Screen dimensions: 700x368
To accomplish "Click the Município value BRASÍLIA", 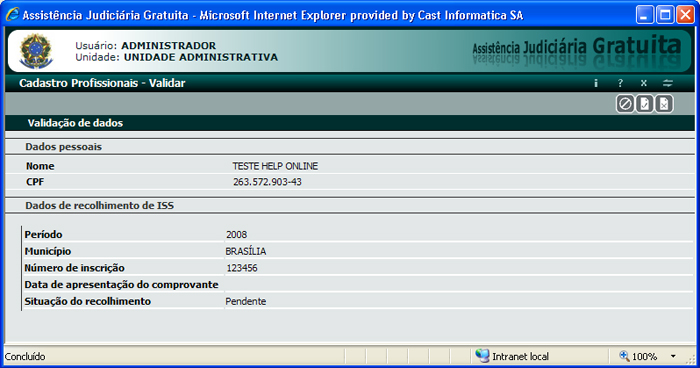I will 246,251.
